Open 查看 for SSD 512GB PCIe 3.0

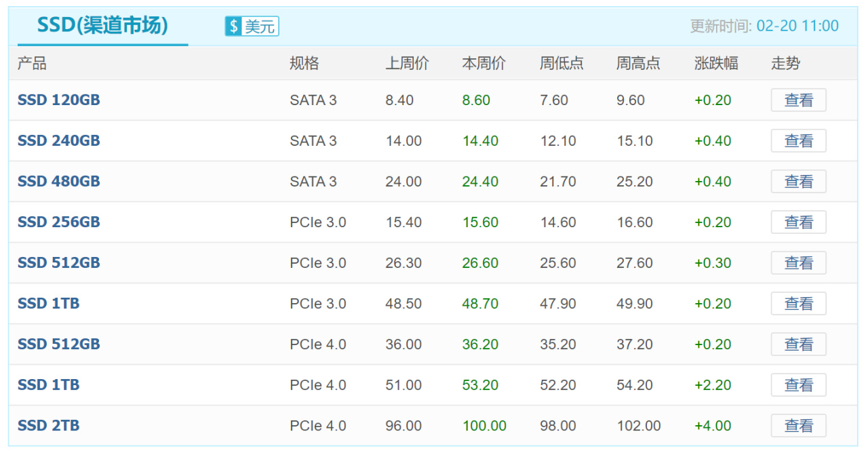click(798, 263)
